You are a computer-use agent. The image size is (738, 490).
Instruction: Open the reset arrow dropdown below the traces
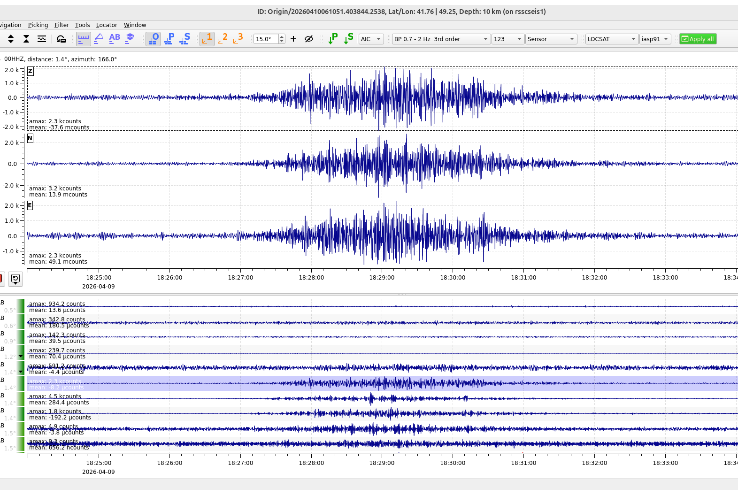pyautogui.click(x=15, y=280)
